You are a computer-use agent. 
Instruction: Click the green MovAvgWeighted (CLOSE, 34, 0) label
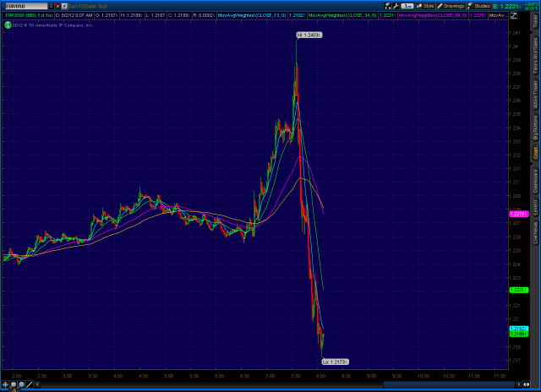click(342, 15)
